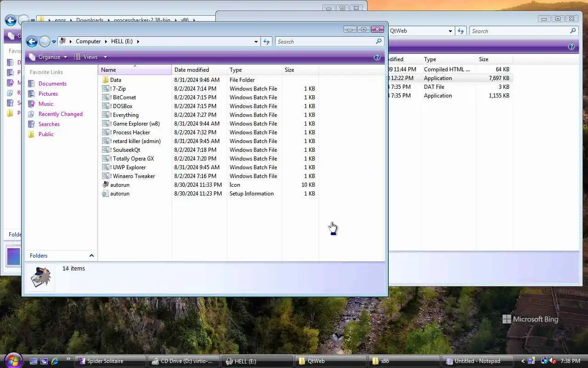
Task: Open Music in Favorite Links
Action: click(x=46, y=104)
